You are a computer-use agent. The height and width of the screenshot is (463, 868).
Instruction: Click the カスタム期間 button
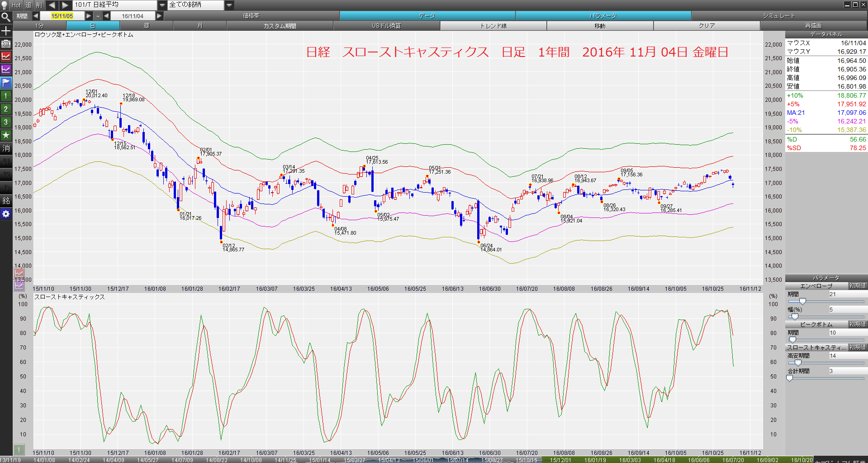click(x=280, y=26)
